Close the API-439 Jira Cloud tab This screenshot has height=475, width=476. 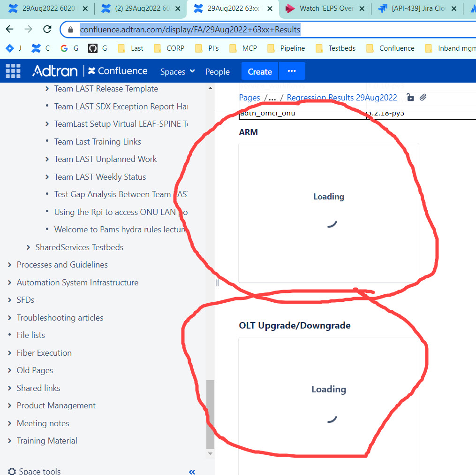click(x=454, y=8)
